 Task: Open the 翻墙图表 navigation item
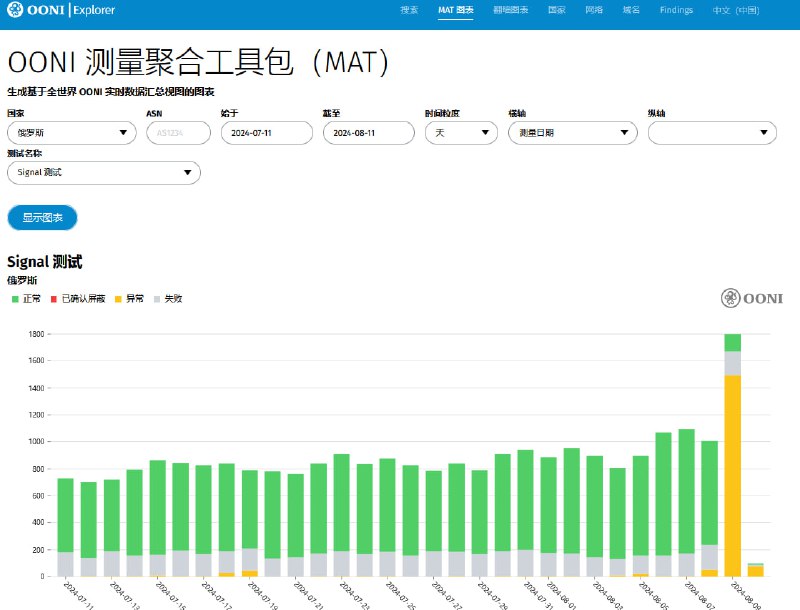click(511, 10)
